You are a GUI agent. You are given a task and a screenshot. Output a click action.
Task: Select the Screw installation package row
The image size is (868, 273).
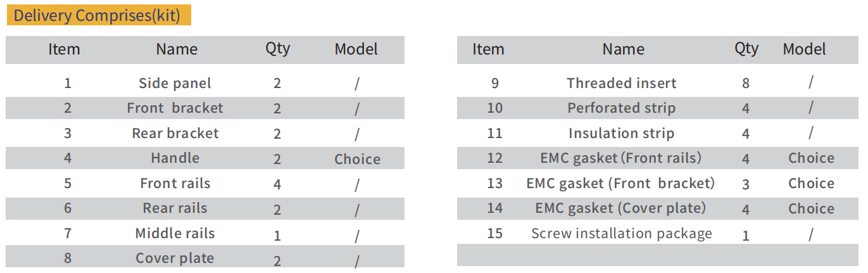658,233
